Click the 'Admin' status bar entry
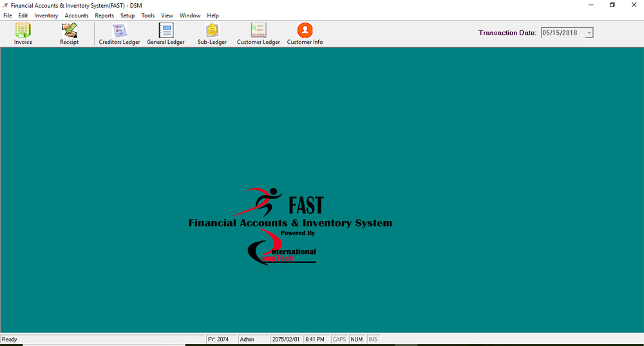The width and height of the screenshot is (644, 346). (x=253, y=340)
